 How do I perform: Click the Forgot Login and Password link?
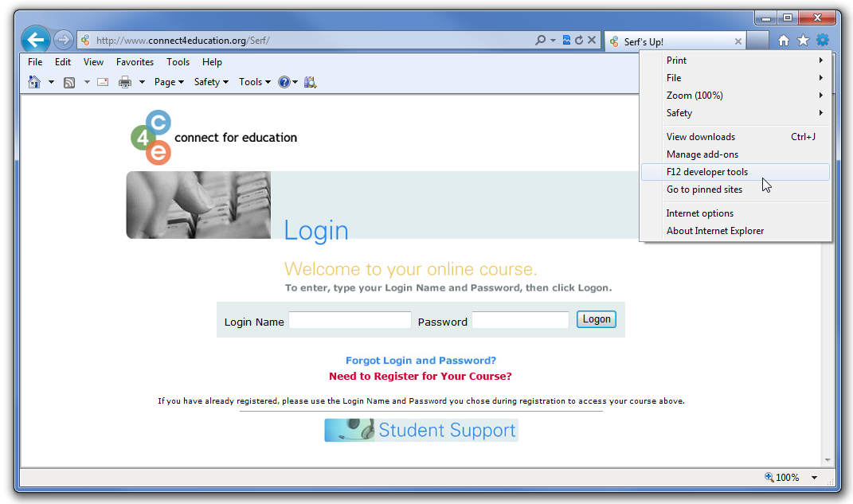tap(421, 361)
